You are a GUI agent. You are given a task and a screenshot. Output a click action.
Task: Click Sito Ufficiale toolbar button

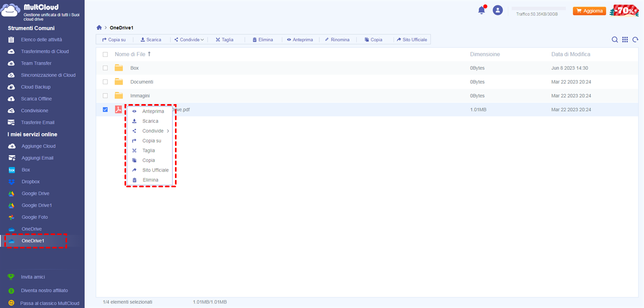412,40
